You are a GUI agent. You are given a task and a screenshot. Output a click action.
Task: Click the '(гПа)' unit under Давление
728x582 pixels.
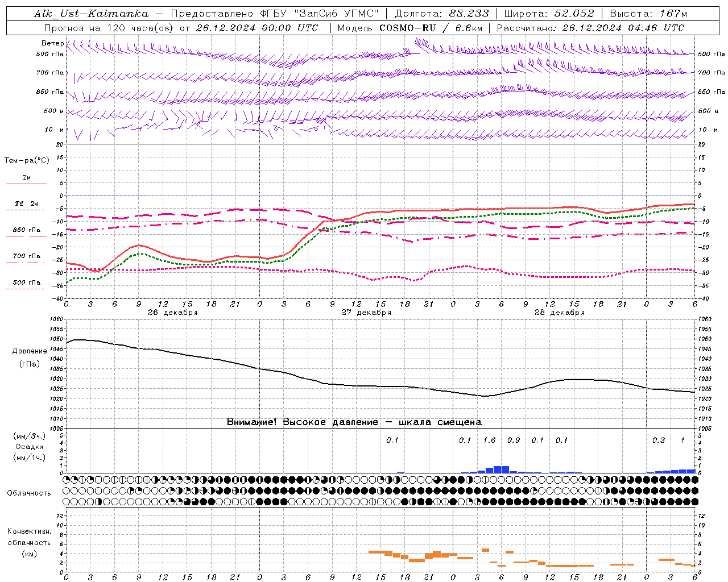[30, 364]
